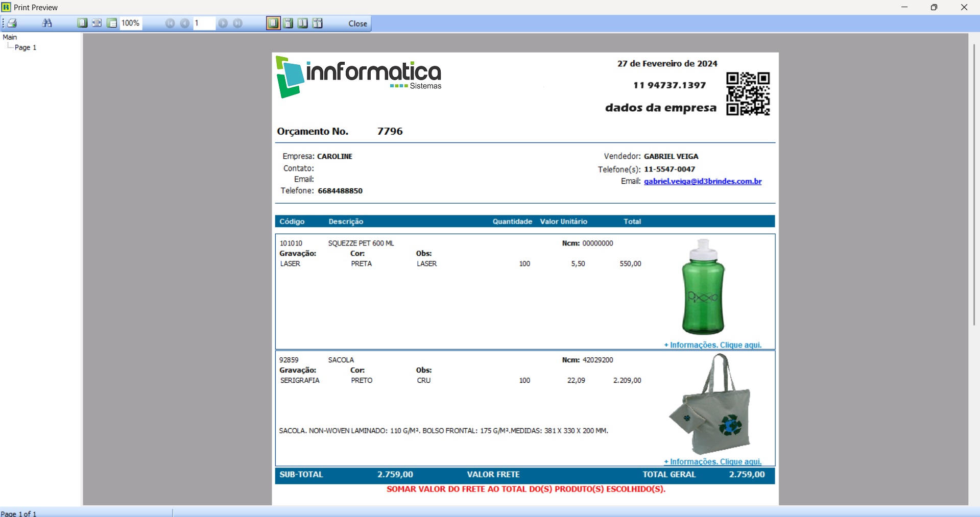The image size is (980, 517).
Task: Click the Informatica Sistemas logo
Action: point(358,77)
